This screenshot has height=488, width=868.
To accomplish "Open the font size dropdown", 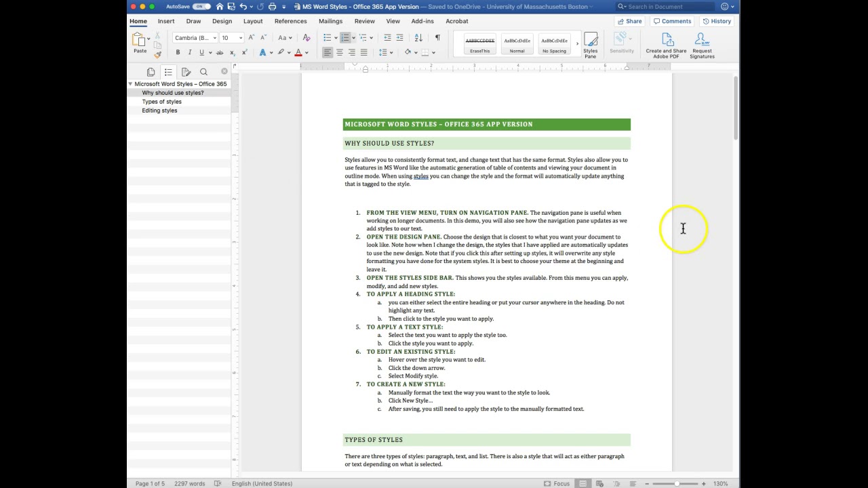I will coord(240,38).
